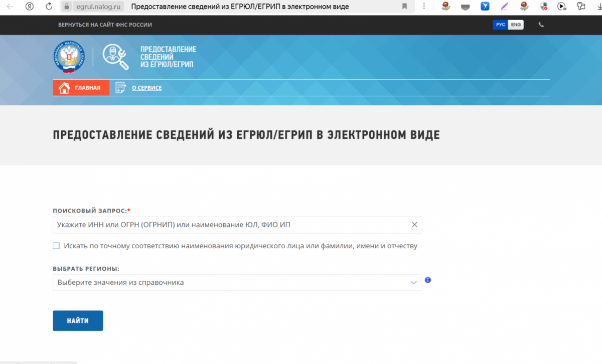Switch site language to РУС
The height and width of the screenshot is (364, 602).
500,25
